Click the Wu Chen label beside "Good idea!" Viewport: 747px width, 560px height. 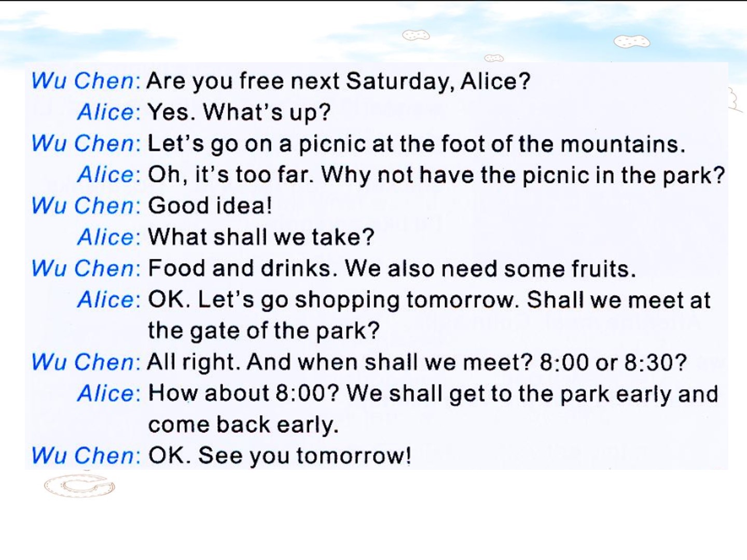pyautogui.click(x=85, y=206)
